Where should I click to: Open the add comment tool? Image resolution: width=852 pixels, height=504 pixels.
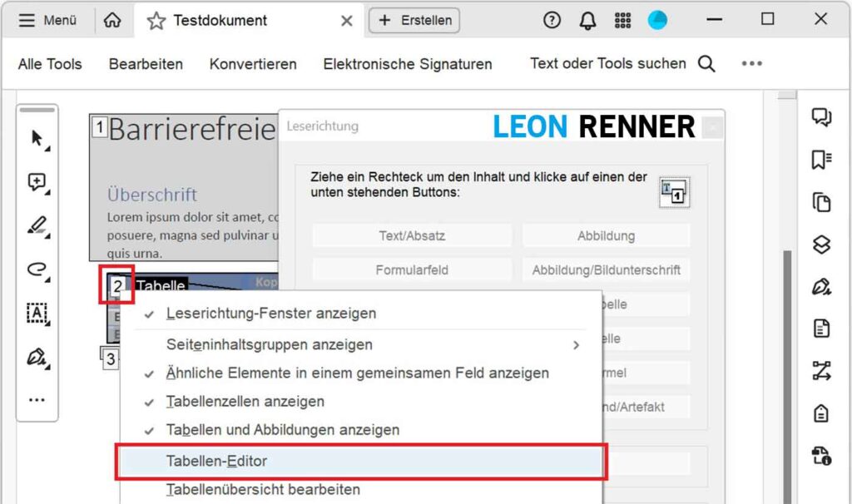click(x=37, y=182)
